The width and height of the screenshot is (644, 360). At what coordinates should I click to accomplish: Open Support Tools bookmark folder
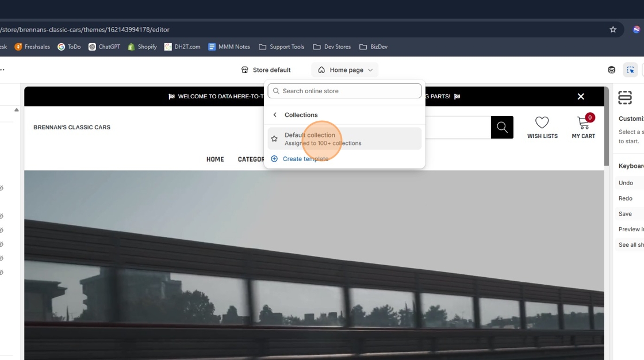click(x=281, y=47)
